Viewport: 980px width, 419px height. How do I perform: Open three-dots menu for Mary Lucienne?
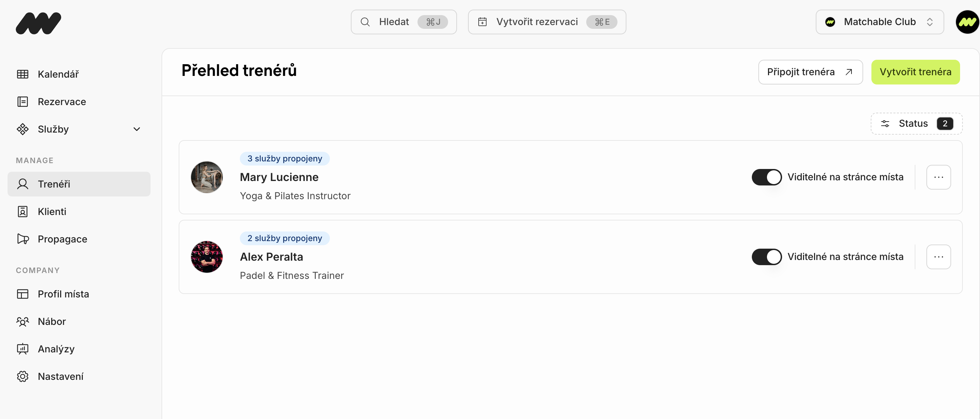coord(938,177)
